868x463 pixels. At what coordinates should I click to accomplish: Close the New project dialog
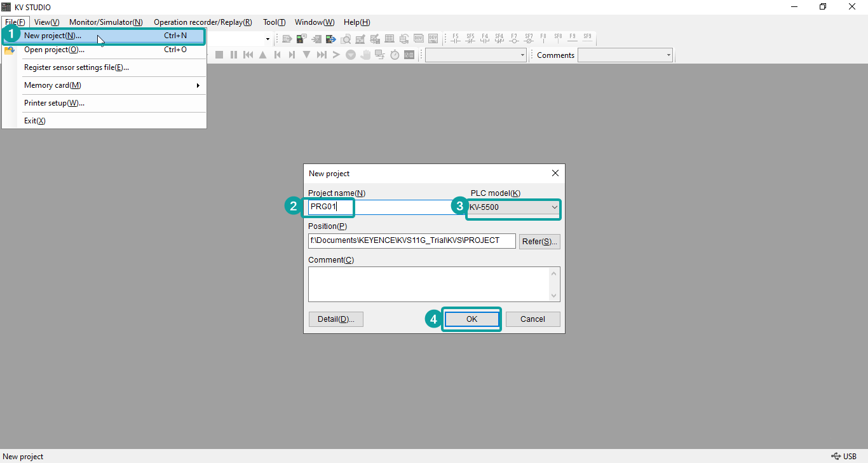click(555, 173)
